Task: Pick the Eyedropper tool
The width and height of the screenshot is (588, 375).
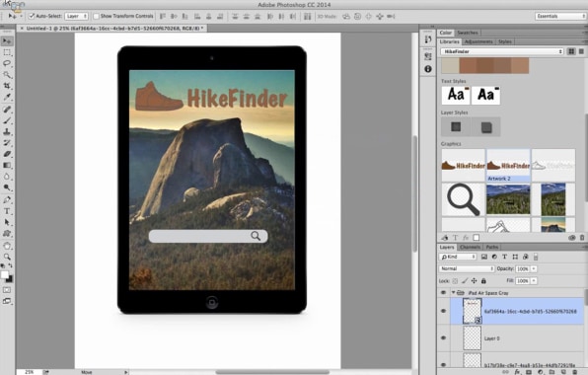Action: pyautogui.click(x=7, y=97)
